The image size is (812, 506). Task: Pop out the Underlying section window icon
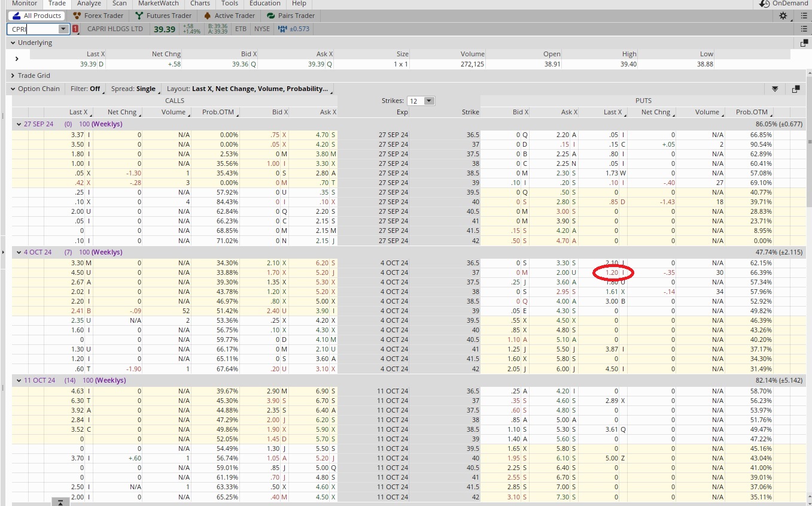click(804, 43)
